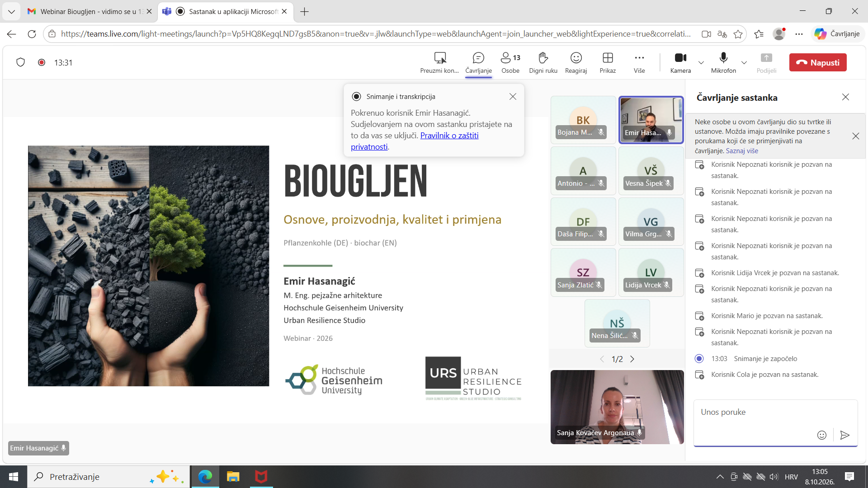Open the Više more options menu

click(639, 63)
